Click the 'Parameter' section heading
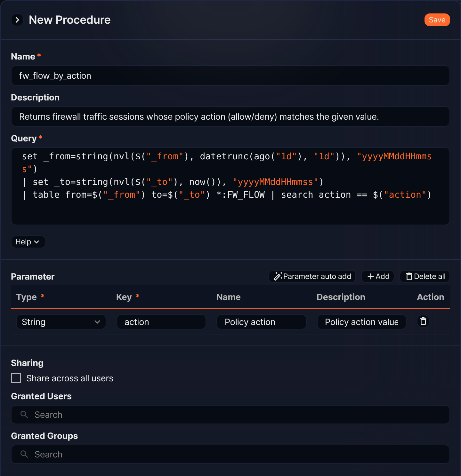This screenshot has height=476, width=461. pos(33,276)
